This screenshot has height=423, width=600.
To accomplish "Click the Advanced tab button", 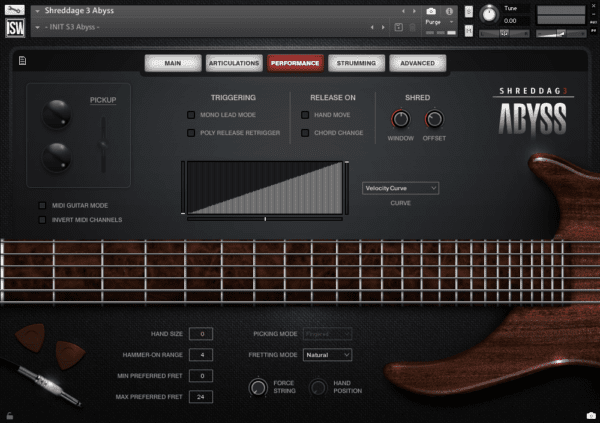I will 417,63.
